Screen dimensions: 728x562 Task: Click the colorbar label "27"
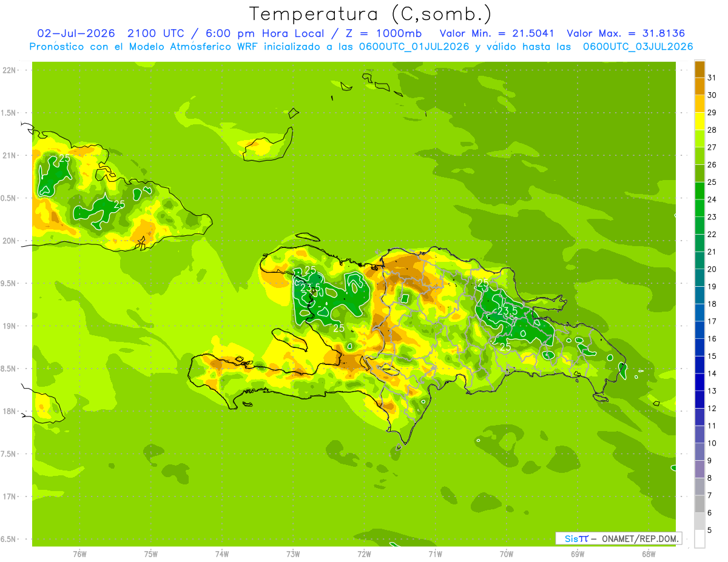712,147
